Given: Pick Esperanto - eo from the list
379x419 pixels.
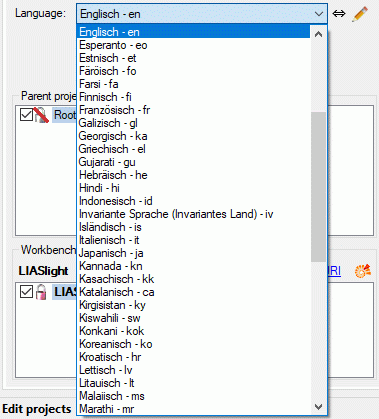Looking at the screenshot, I should (194, 45).
